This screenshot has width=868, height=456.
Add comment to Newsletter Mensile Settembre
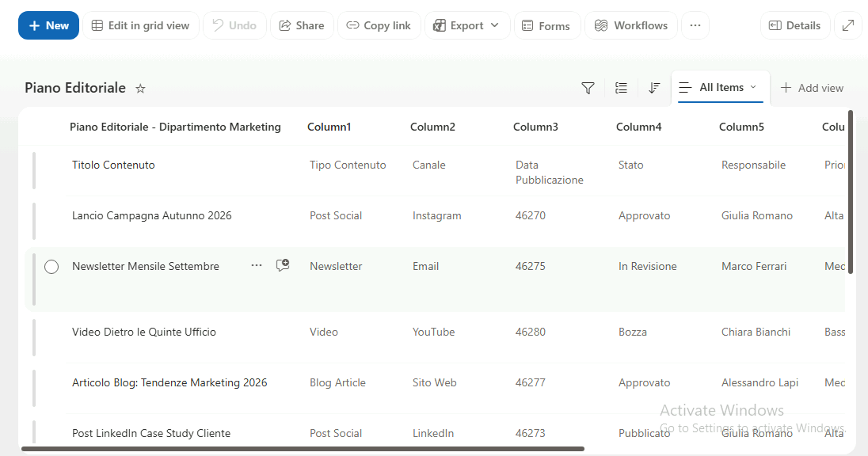(x=283, y=266)
